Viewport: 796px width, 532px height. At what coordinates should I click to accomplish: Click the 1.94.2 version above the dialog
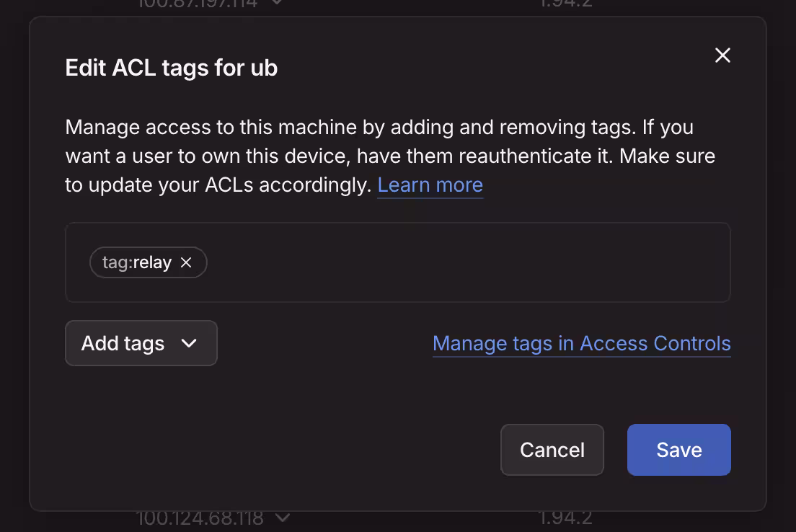[x=565, y=4]
